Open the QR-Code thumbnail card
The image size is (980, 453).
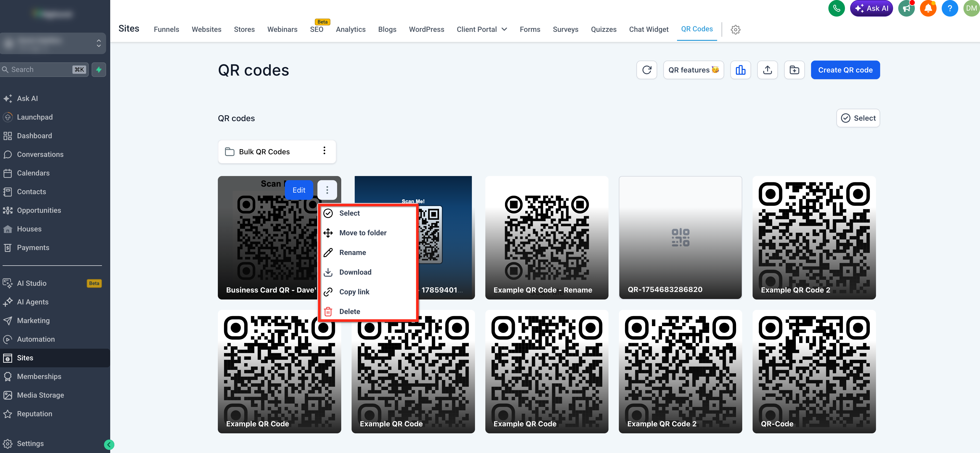point(814,371)
